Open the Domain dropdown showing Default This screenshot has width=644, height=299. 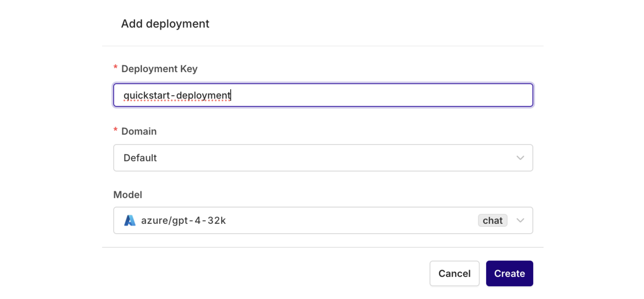(x=323, y=158)
